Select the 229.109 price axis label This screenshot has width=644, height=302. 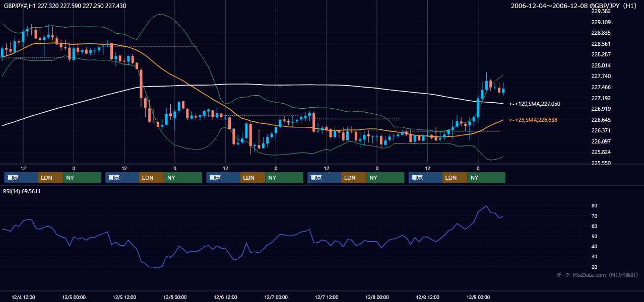(601, 22)
